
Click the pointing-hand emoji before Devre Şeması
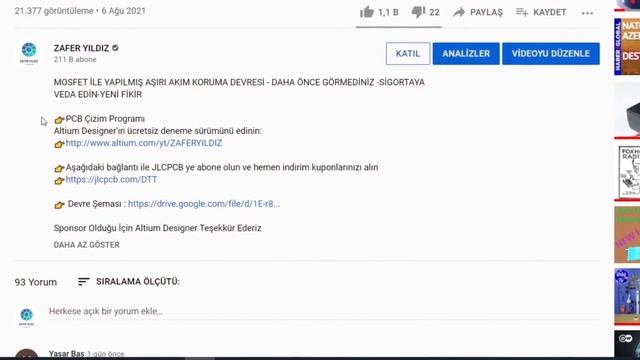click(x=59, y=205)
